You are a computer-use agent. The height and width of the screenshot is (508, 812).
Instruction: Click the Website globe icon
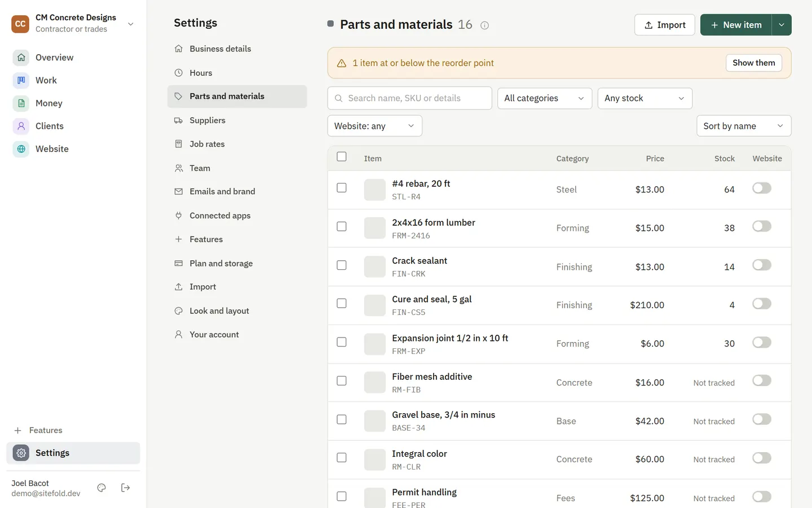(x=21, y=149)
